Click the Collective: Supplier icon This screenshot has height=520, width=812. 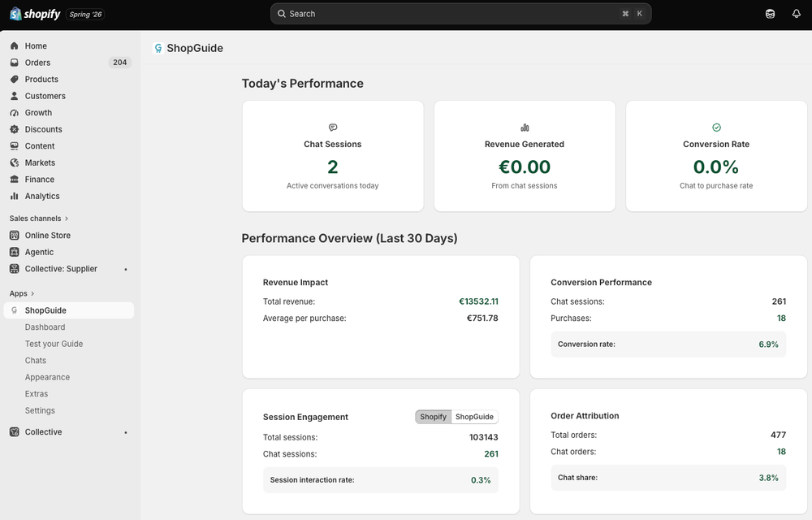[15, 269]
